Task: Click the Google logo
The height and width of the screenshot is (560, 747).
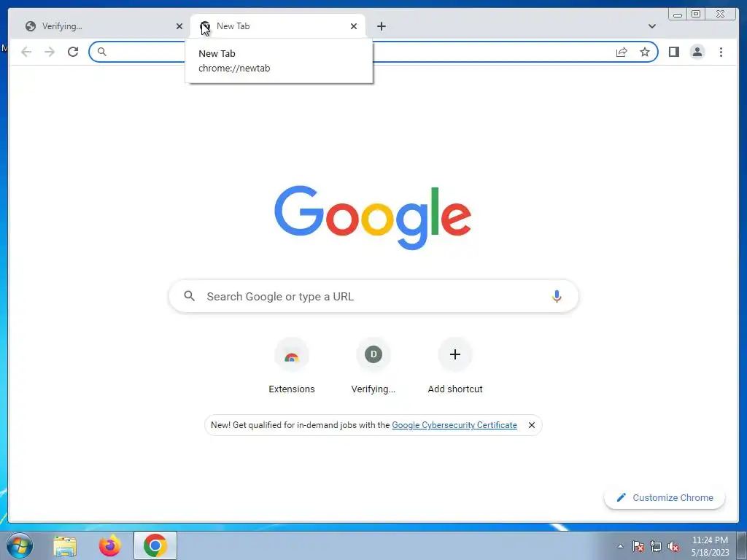Action: tap(373, 217)
